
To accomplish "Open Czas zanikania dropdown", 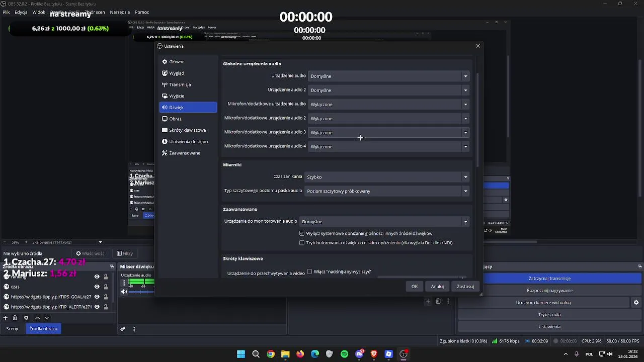I will pos(387,177).
